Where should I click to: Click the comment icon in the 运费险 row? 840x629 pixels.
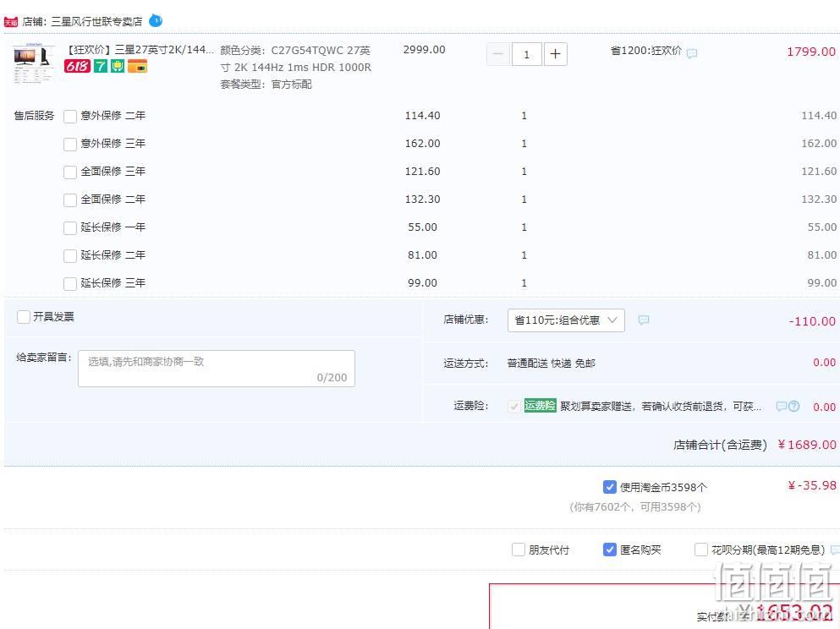coord(782,407)
